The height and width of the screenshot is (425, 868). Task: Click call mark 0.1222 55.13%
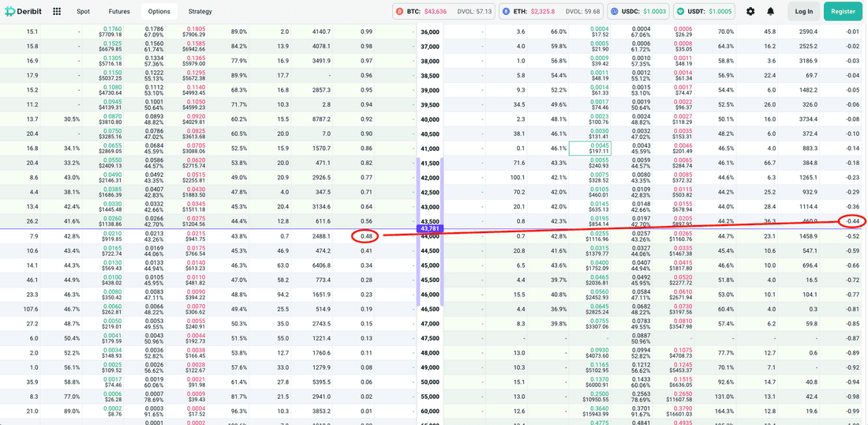tap(153, 76)
